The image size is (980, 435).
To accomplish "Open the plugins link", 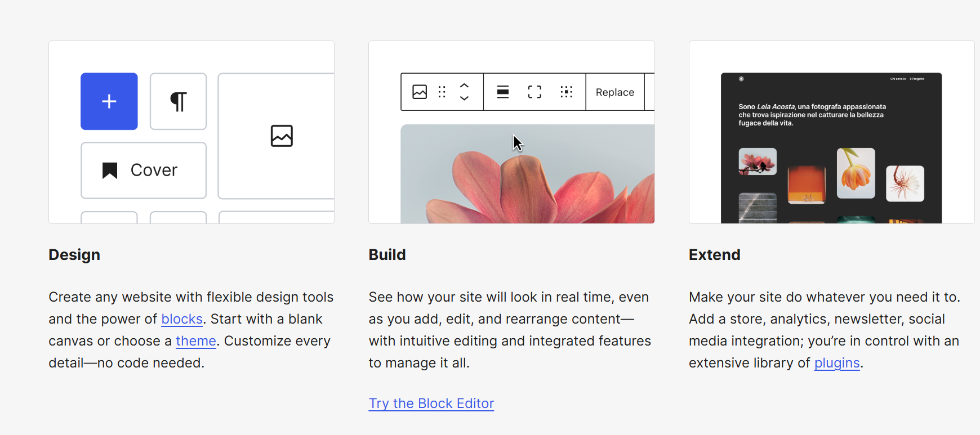I will [x=837, y=363].
